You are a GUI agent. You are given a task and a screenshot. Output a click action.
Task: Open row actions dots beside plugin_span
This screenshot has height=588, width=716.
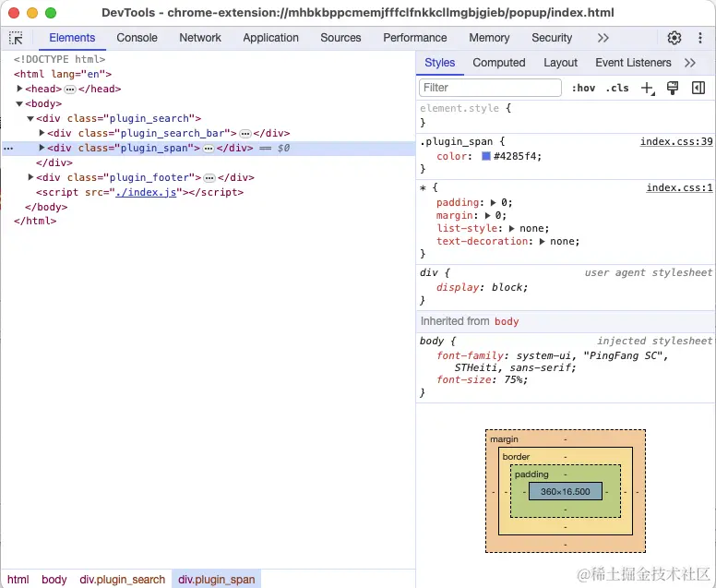pyautogui.click(x=8, y=149)
